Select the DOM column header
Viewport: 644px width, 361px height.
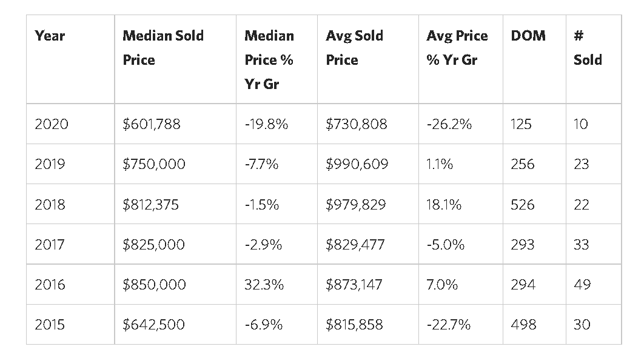[x=528, y=36]
